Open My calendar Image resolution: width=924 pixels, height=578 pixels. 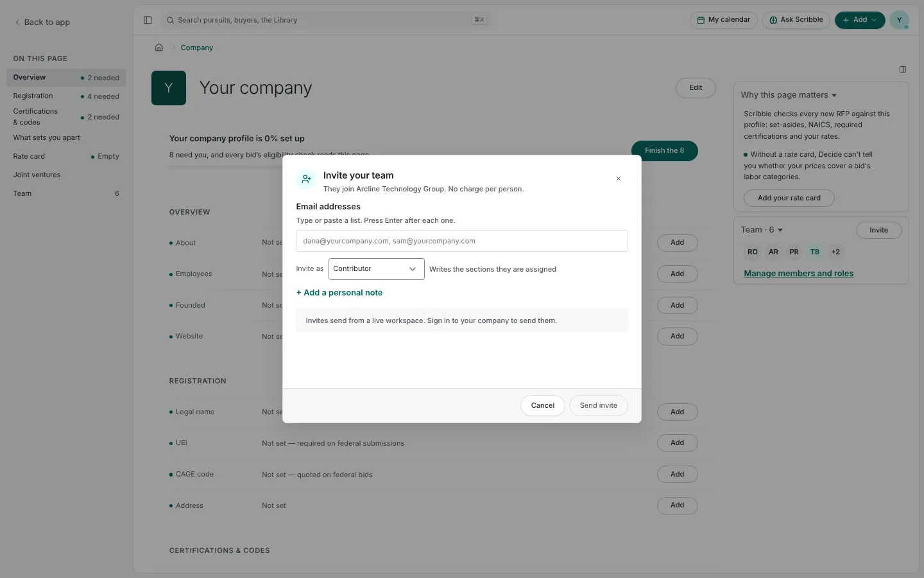tap(724, 20)
